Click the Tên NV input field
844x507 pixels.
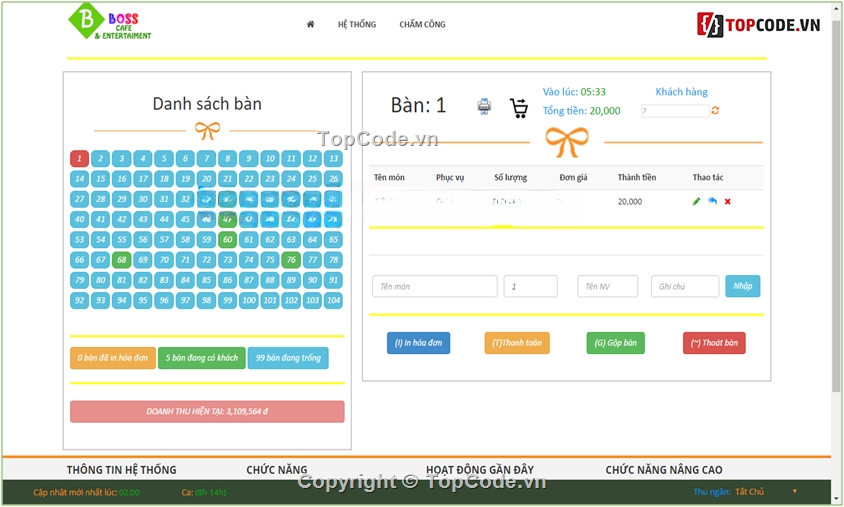(607, 286)
